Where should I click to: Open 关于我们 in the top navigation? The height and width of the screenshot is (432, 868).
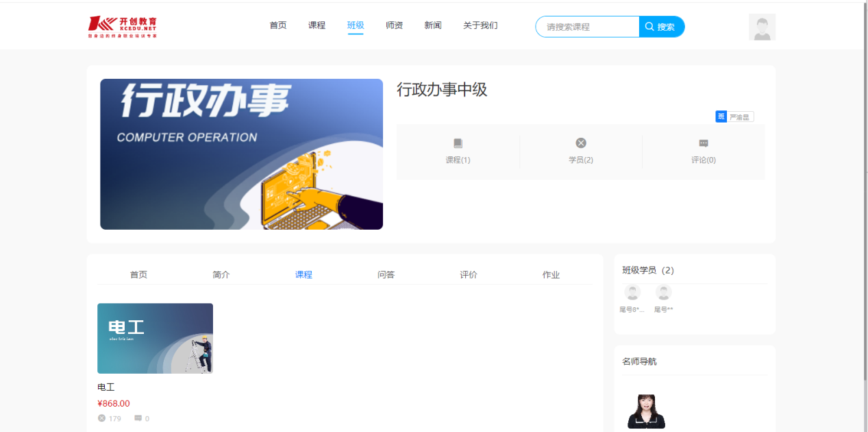click(x=480, y=25)
